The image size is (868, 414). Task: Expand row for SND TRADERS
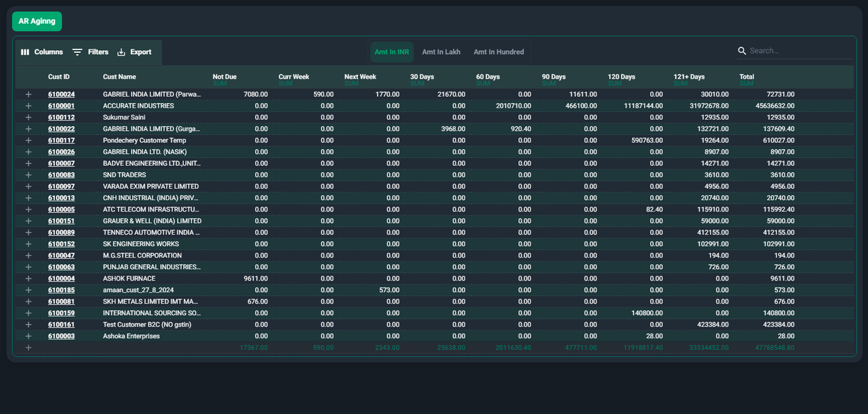[28, 175]
